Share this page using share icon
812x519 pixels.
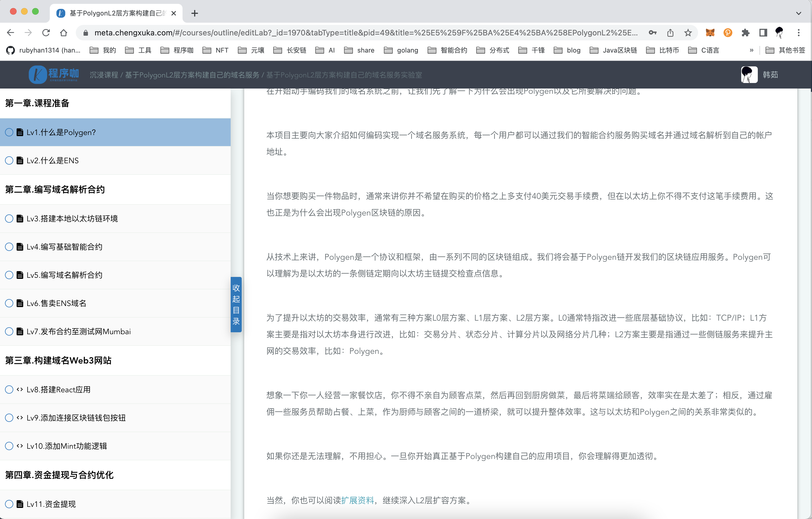[670, 33]
